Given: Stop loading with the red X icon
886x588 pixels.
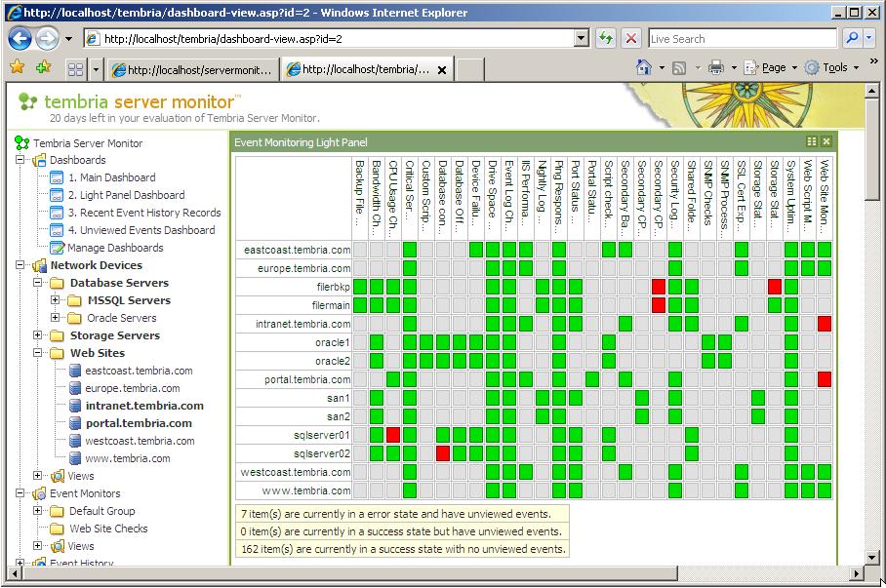Looking at the screenshot, I should click(630, 38).
